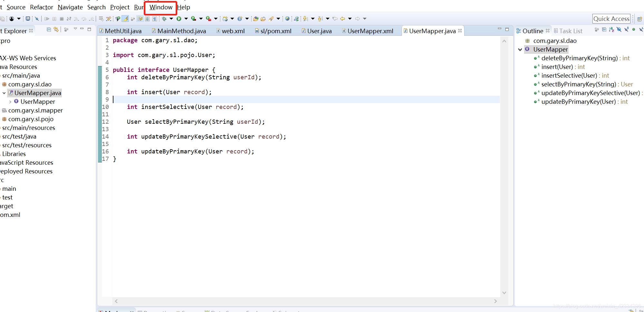Toggle Use Step Filters icon

coord(109,19)
